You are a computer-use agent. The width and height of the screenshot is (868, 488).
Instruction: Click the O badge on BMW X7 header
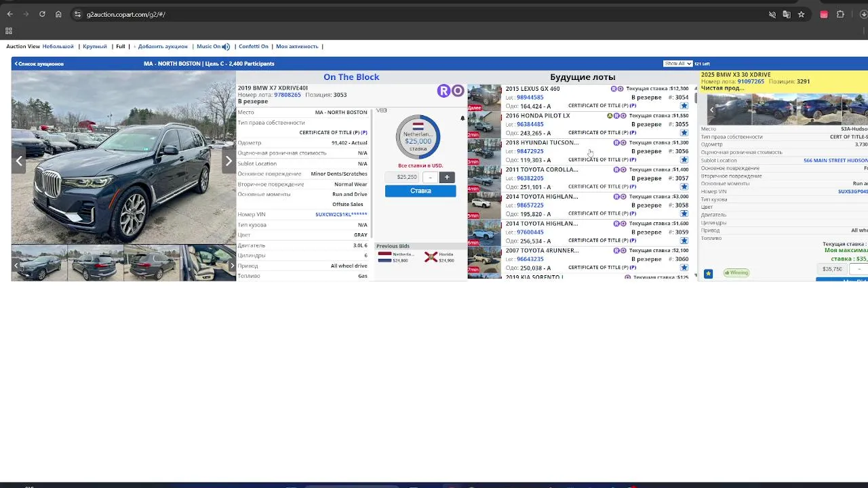pyautogui.click(x=458, y=91)
